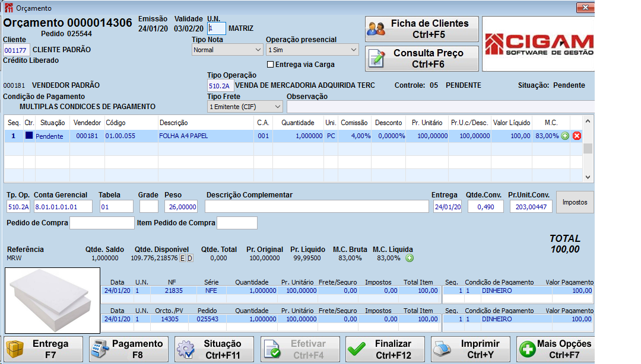Finalizar the order with Ctrl+F12 button
The height and width of the screenshot is (364, 641).
pos(385,349)
